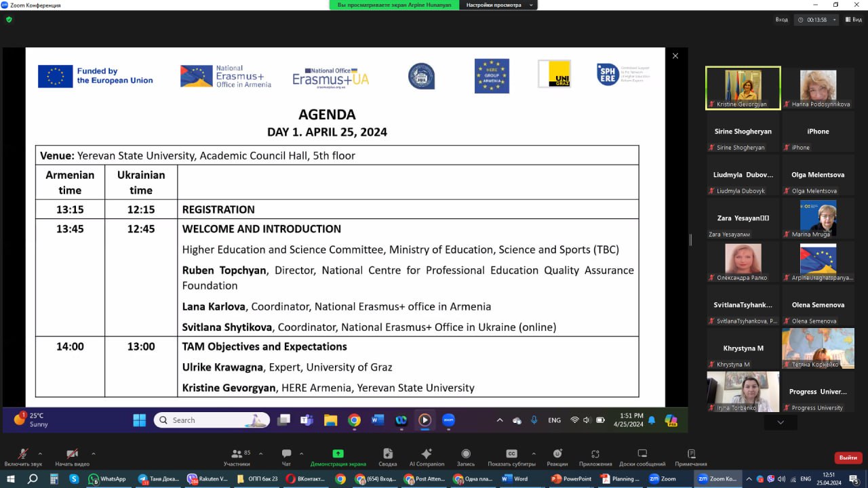The image size is (868, 488).
Task: Click the Вход sign-in item at top
Action: pyautogui.click(x=781, y=20)
